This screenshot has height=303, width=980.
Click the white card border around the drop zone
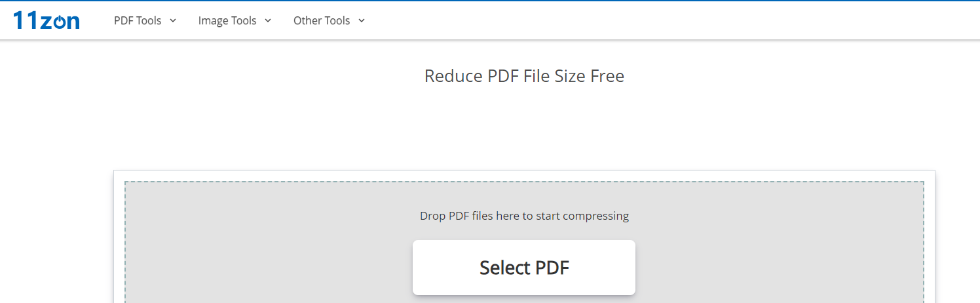pyautogui.click(x=119, y=236)
